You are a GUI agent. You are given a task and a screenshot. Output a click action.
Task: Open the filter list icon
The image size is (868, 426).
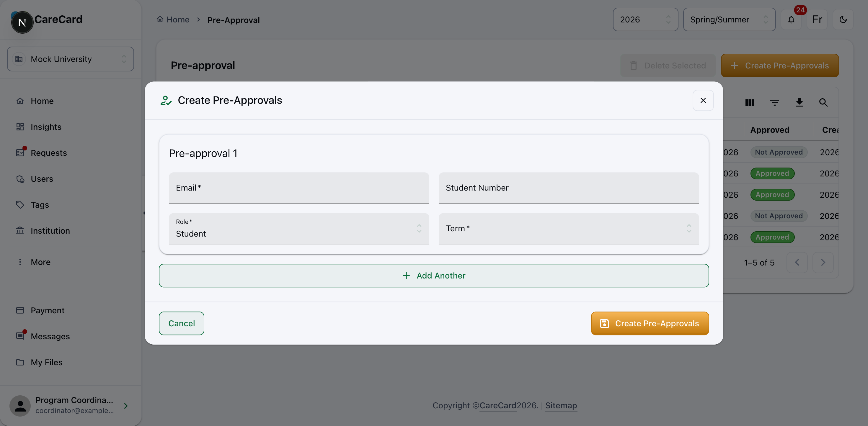pos(774,102)
